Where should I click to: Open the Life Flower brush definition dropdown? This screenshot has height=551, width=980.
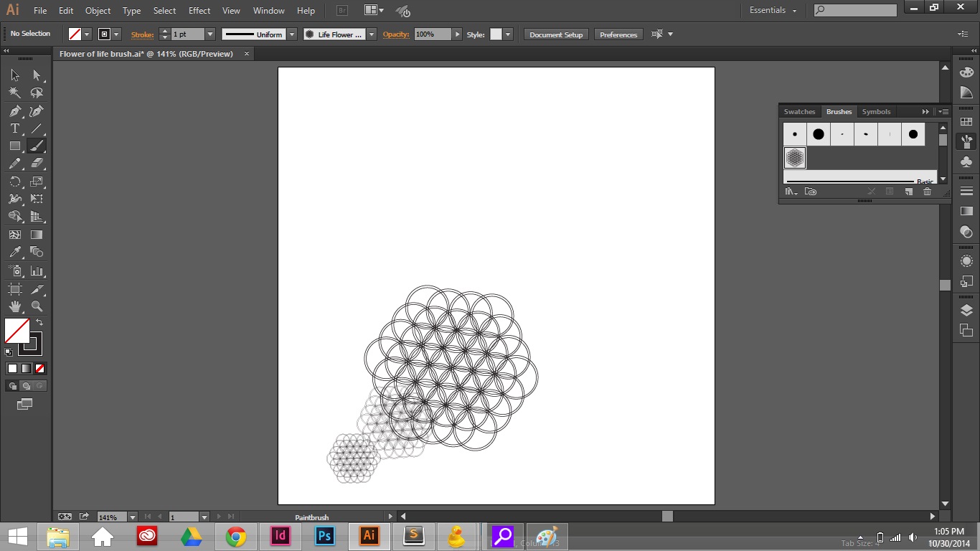pos(371,34)
